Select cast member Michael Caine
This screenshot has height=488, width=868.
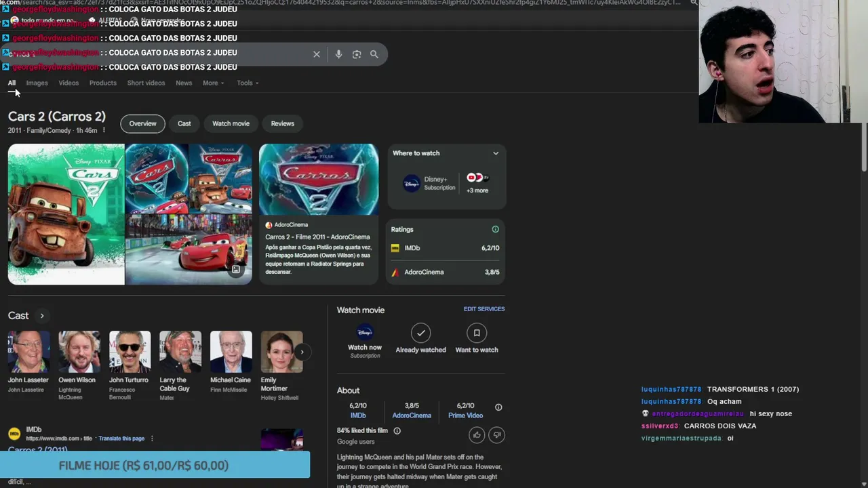(231, 362)
